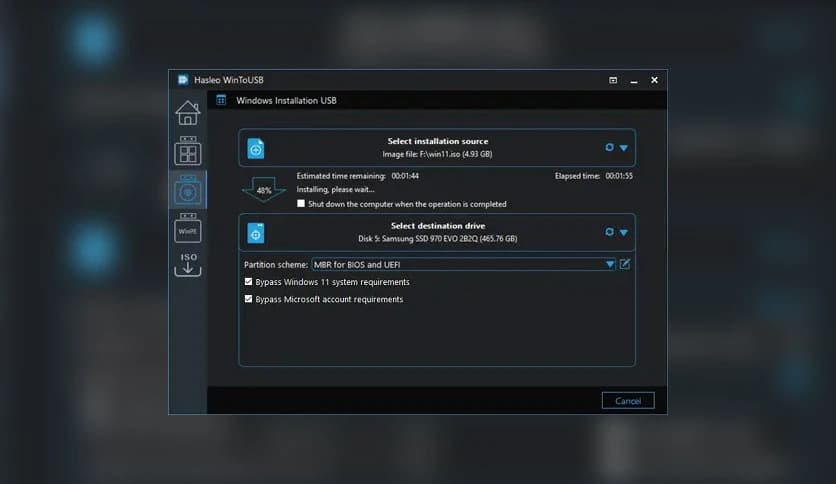Click the 'Select destination drive' heading
This screenshot has height=484, width=836.
438,226
